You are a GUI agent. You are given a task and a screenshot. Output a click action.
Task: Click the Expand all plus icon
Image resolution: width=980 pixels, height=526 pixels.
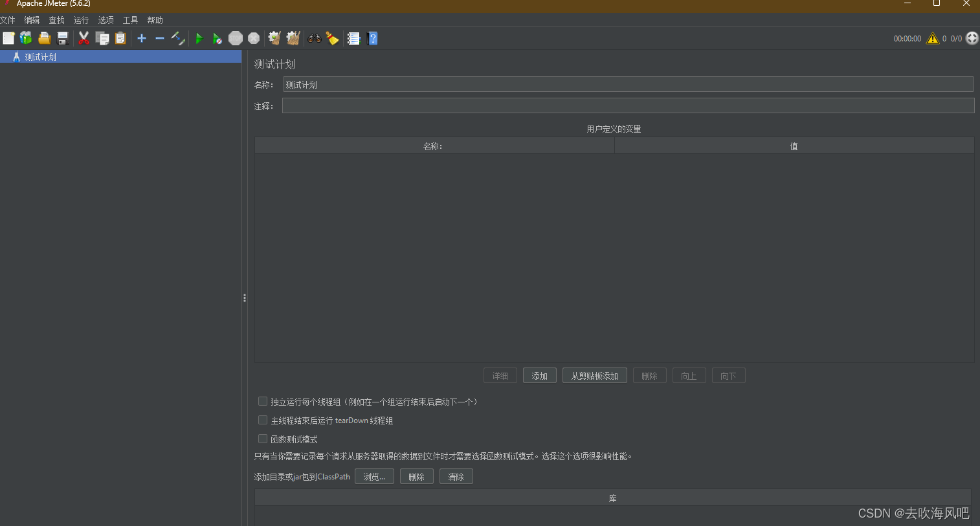tap(141, 38)
